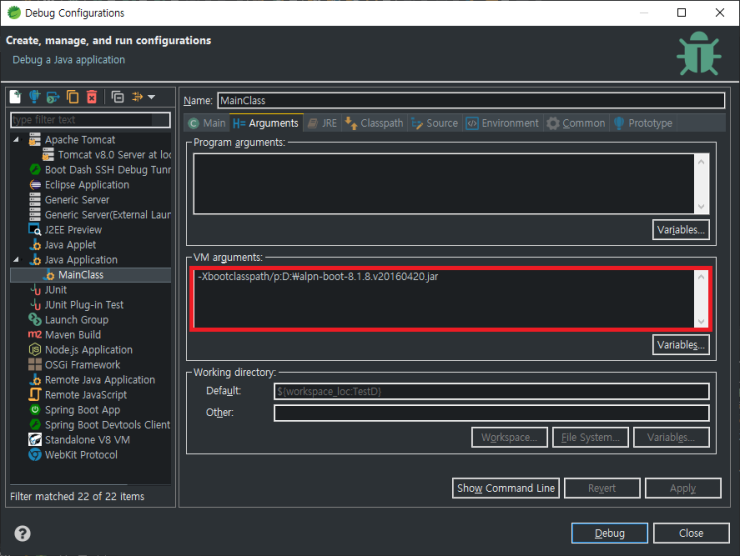This screenshot has width=740, height=556.
Task: Delete the selected launch configuration
Action: (x=92, y=97)
